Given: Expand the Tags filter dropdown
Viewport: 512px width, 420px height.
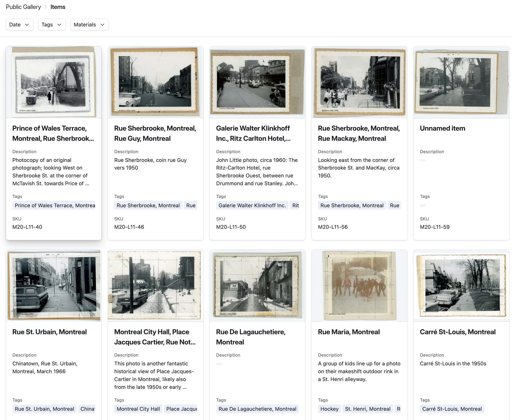Looking at the screenshot, I should pos(52,25).
